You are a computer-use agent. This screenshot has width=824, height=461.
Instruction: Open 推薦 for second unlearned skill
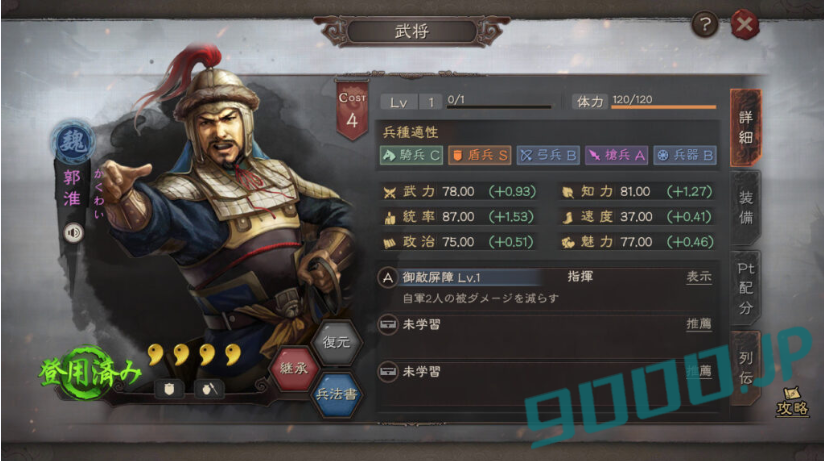click(x=699, y=371)
